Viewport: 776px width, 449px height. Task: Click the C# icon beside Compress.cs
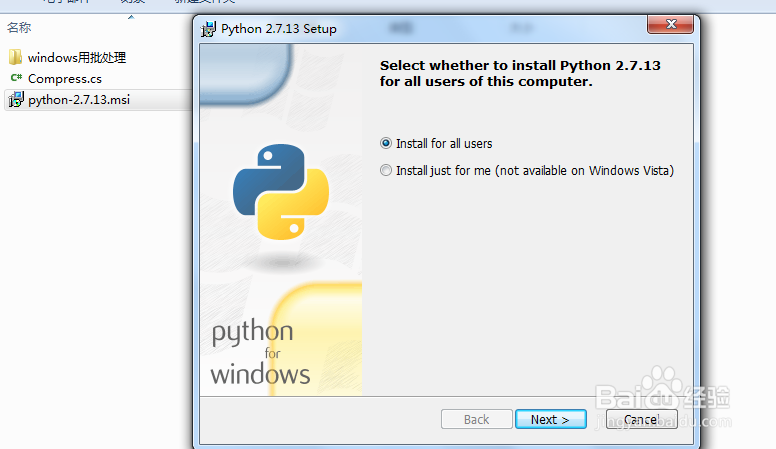pyautogui.click(x=15, y=78)
